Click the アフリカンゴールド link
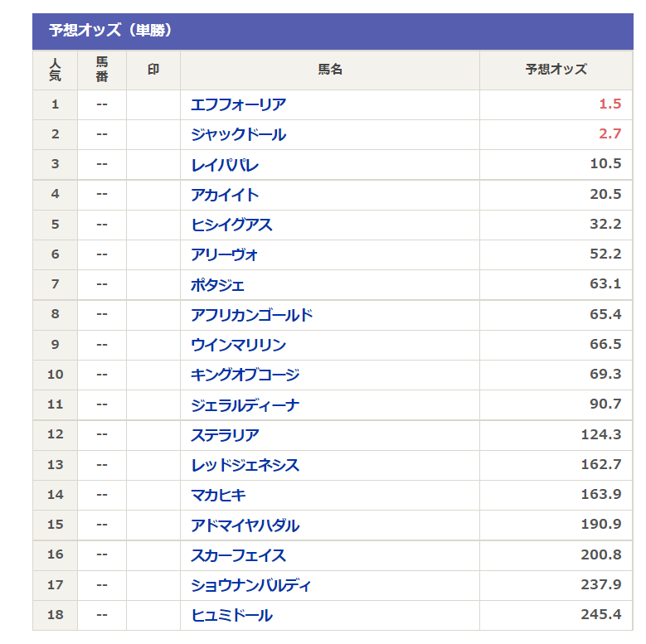The width and height of the screenshot is (646, 644). [251, 315]
